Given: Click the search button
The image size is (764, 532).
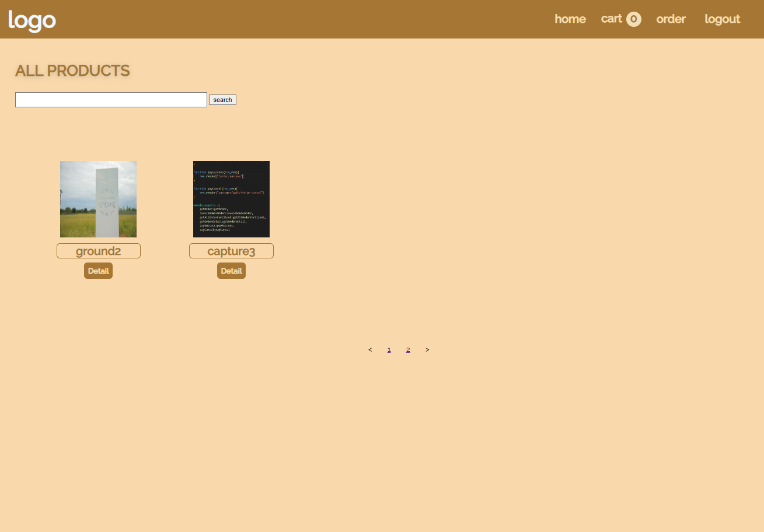Looking at the screenshot, I should point(222,100).
